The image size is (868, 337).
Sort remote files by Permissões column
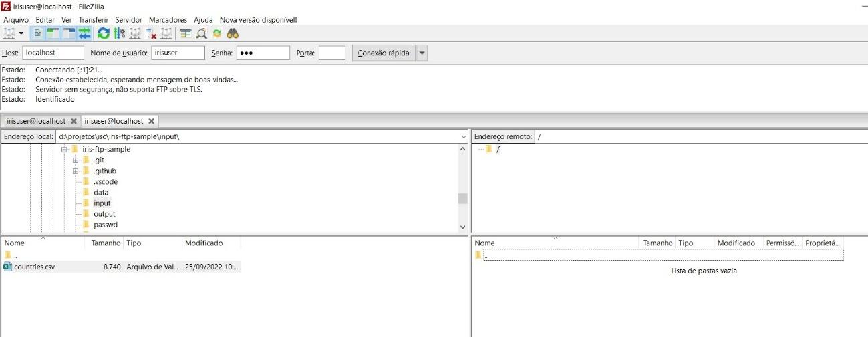tap(782, 243)
